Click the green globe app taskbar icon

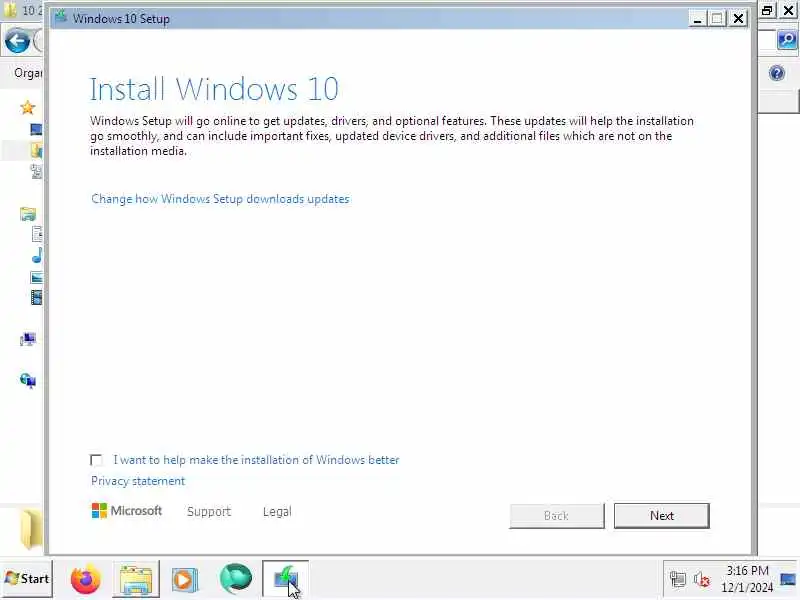[236, 579]
